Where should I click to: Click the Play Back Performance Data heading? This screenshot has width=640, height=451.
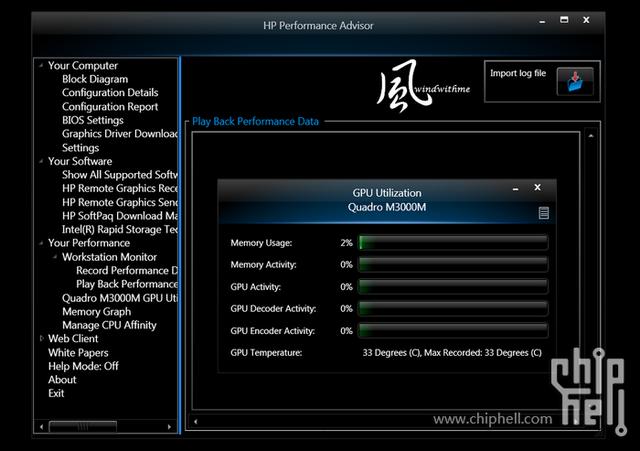coord(255,121)
